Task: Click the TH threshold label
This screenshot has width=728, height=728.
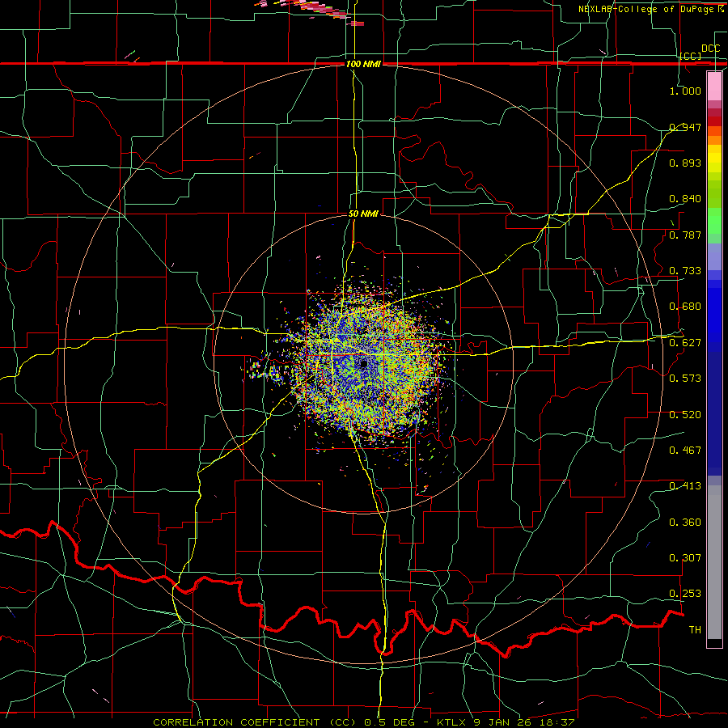Action: pyautogui.click(x=695, y=629)
